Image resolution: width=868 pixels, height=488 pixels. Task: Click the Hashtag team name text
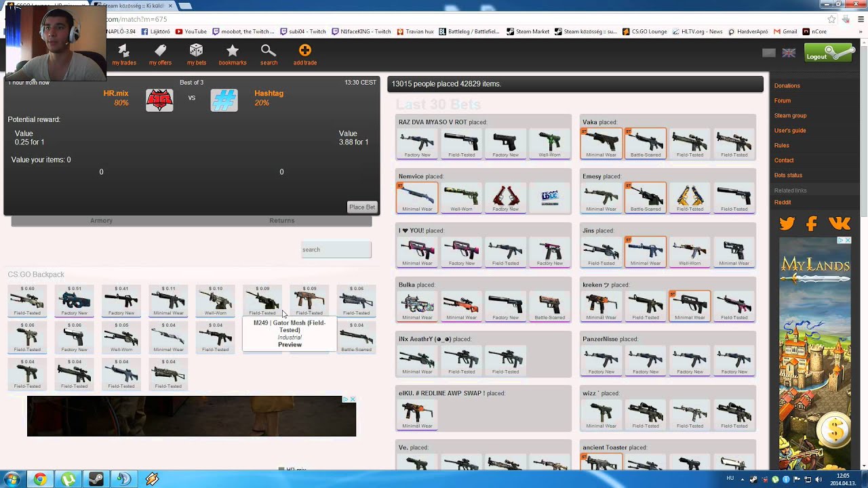pyautogui.click(x=269, y=94)
